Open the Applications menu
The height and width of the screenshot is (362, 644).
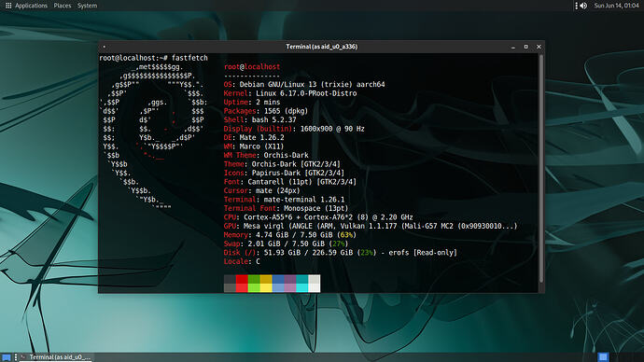(31, 6)
